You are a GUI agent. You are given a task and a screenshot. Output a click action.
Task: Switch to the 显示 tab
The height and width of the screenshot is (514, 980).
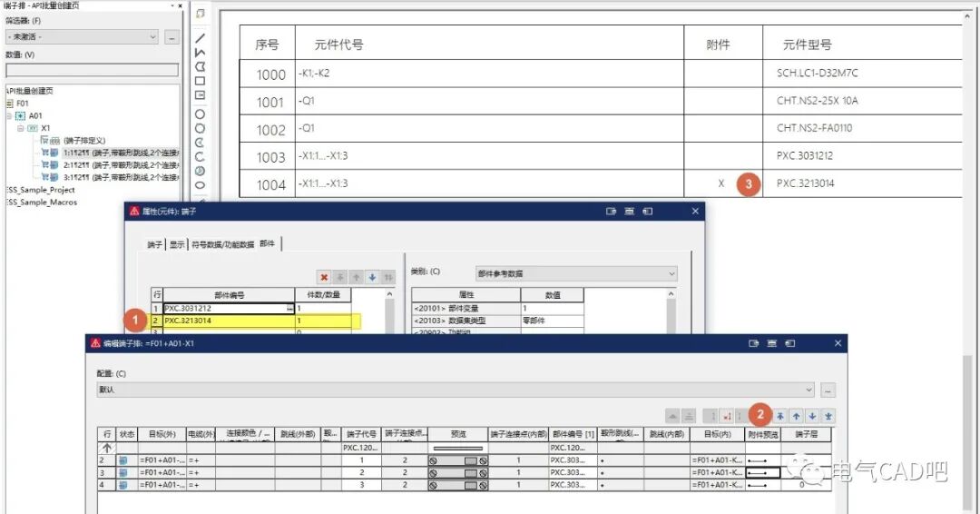pyautogui.click(x=178, y=244)
